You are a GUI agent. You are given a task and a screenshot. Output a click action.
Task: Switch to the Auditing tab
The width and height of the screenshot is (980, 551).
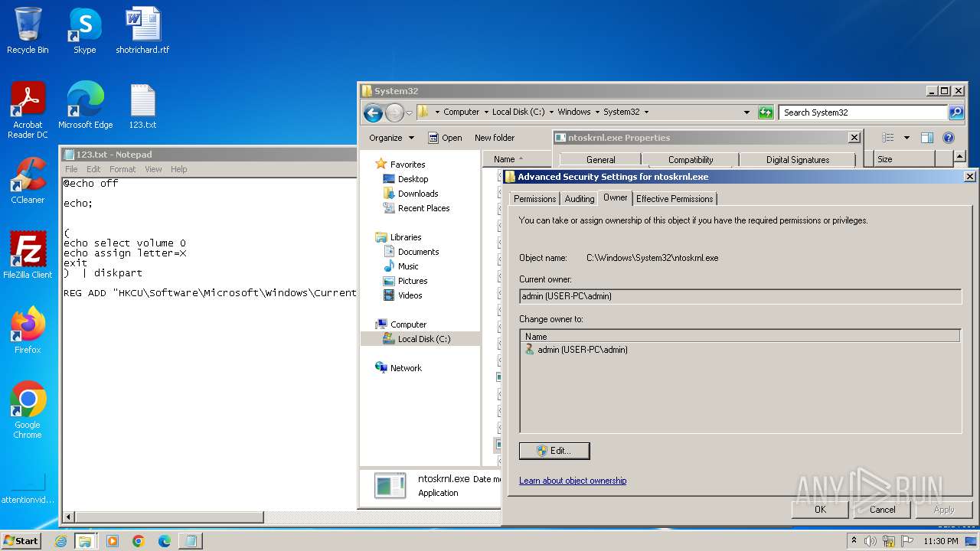click(x=580, y=199)
